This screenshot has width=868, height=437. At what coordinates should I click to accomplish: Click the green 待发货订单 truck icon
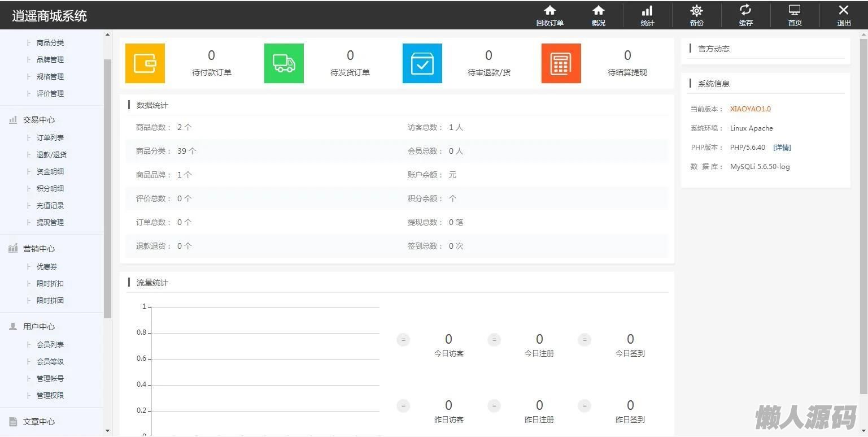tap(284, 63)
